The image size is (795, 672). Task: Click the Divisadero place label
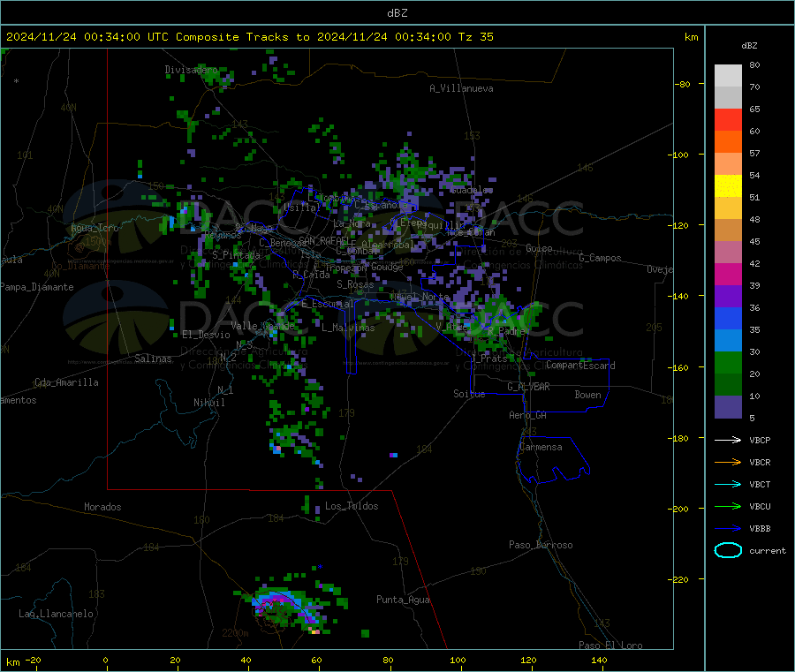click(x=191, y=70)
